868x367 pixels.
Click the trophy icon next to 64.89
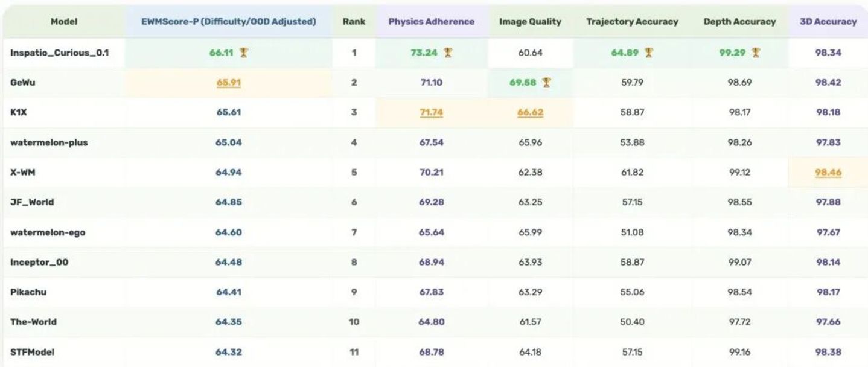pyautogui.click(x=648, y=53)
